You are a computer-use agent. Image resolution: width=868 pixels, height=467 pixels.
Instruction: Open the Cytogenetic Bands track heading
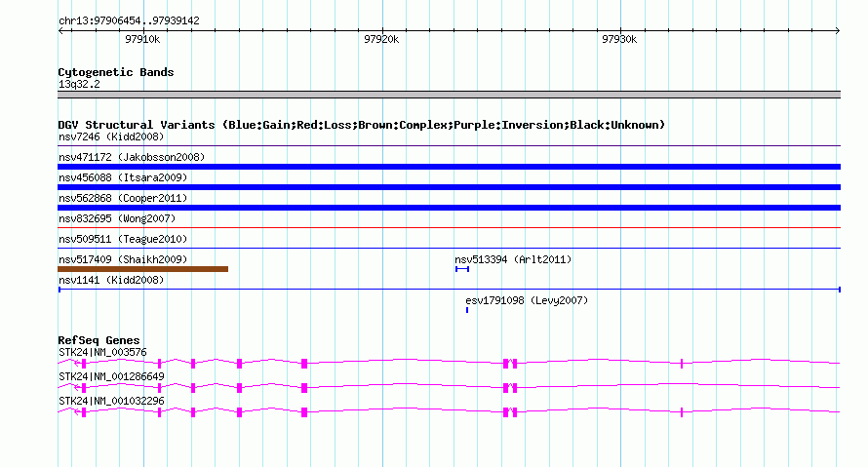(x=116, y=72)
